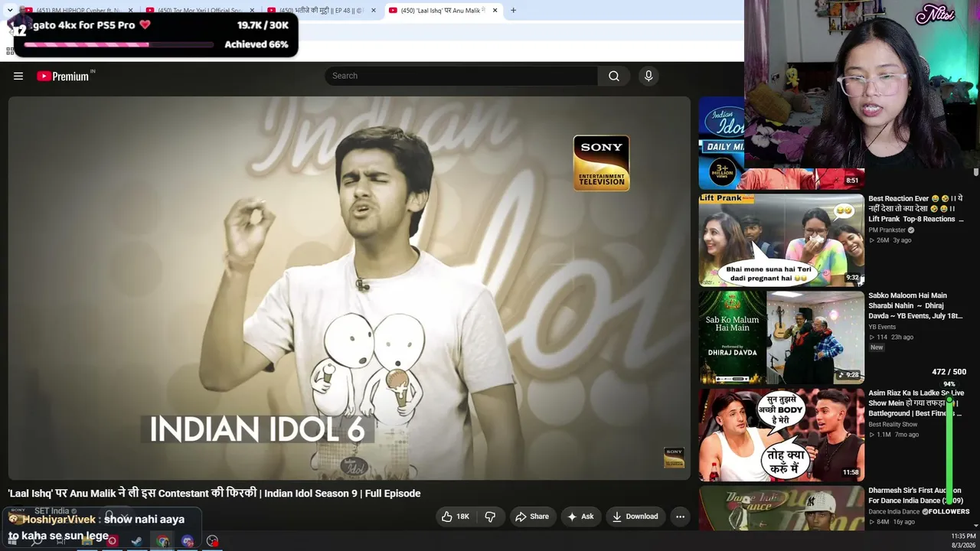This screenshot has width=980, height=551.
Task: Close the 'Laal Ishq' tab
Action: tap(495, 11)
